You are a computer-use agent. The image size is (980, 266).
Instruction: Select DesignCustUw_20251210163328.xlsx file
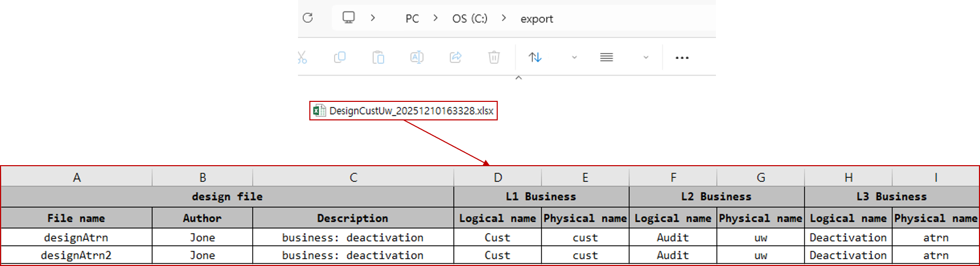coord(411,111)
